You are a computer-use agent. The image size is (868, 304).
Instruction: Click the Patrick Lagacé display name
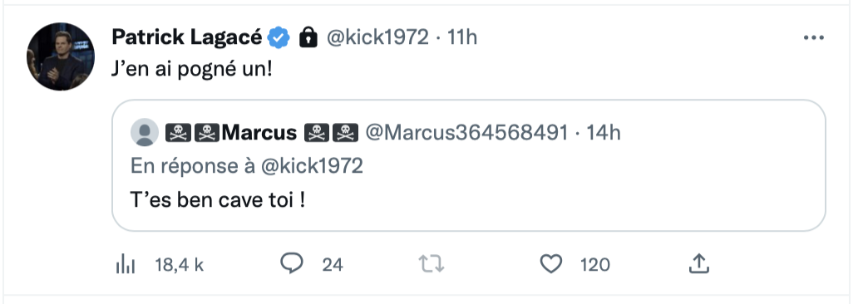[187, 37]
